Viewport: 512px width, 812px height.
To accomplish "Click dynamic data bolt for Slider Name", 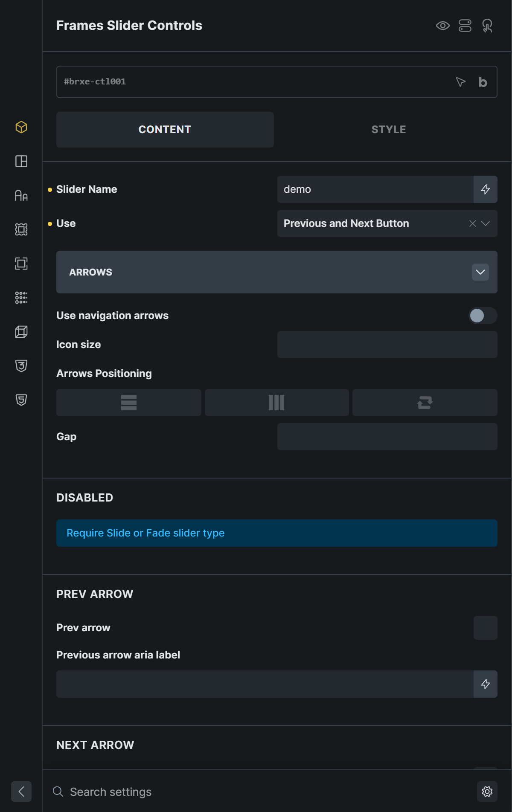I will [x=486, y=189].
